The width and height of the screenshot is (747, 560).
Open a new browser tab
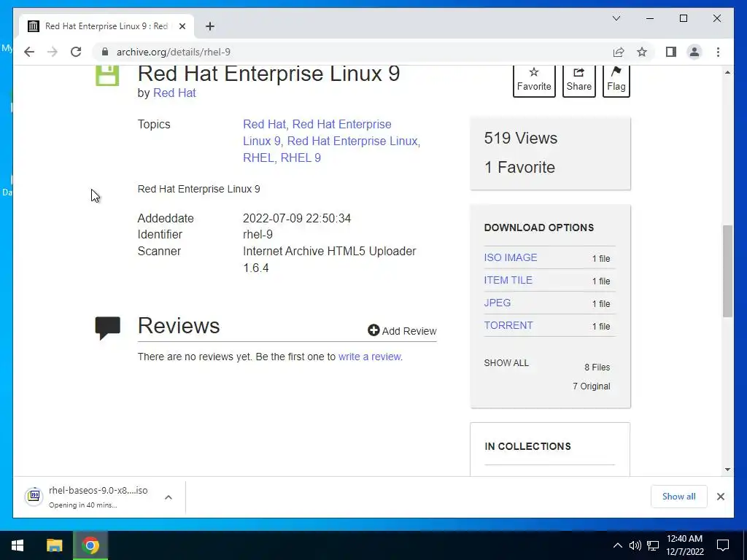tap(210, 26)
